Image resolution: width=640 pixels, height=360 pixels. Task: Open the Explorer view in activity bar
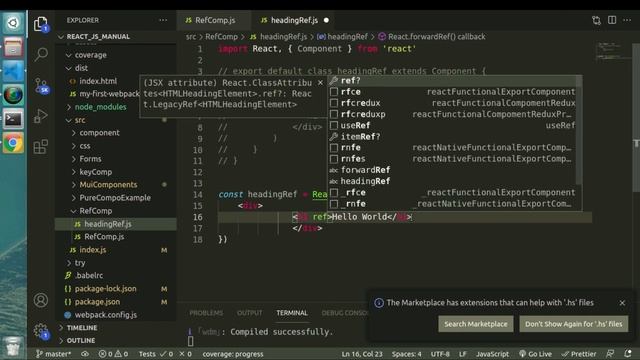point(40,24)
